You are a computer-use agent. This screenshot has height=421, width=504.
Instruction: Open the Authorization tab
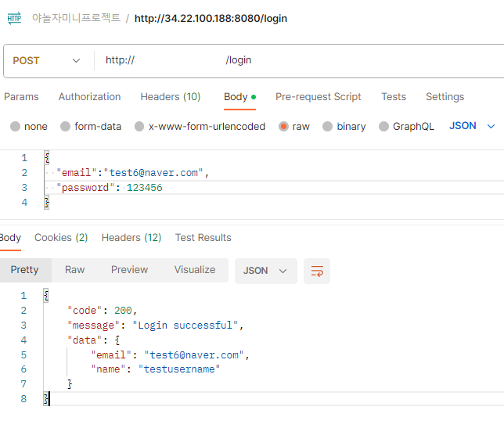coord(90,97)
